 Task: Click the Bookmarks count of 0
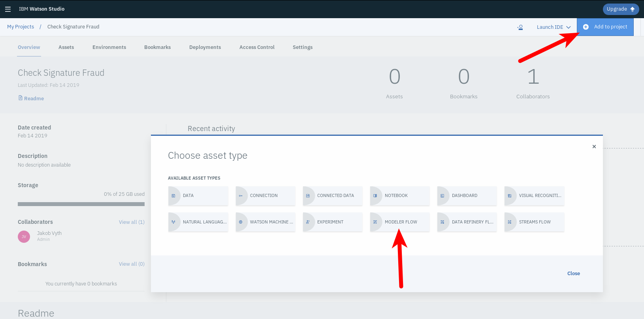tap(464, 77)
